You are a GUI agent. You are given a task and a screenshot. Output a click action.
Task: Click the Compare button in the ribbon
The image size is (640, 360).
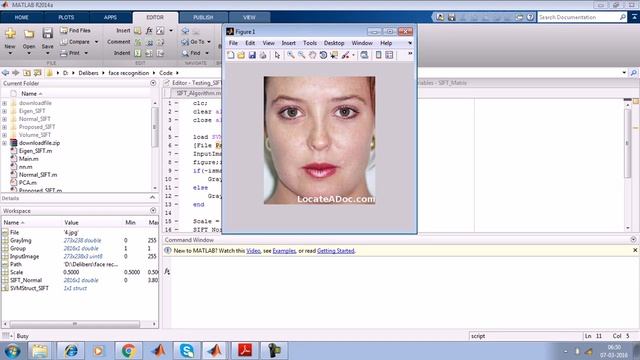point(75,42)
